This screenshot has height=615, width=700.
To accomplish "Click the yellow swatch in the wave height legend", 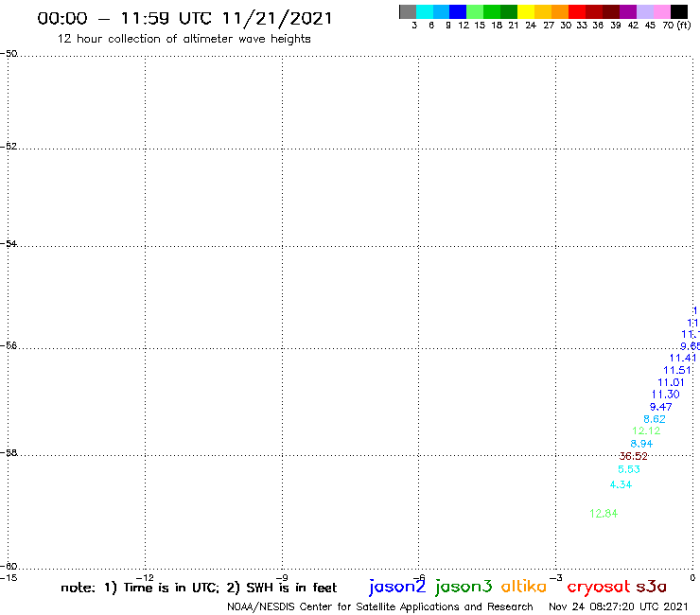I will [x=526, y=11].
